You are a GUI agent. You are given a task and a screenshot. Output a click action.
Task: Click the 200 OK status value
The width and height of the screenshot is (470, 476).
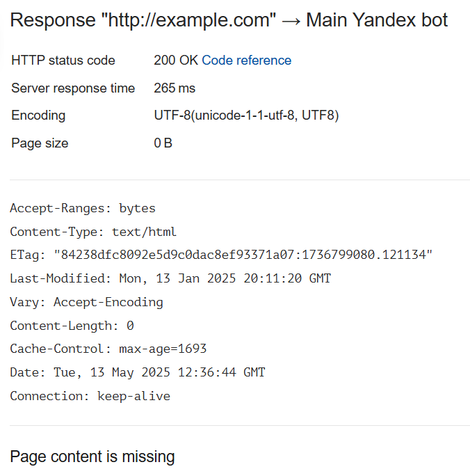click(176, 61)
